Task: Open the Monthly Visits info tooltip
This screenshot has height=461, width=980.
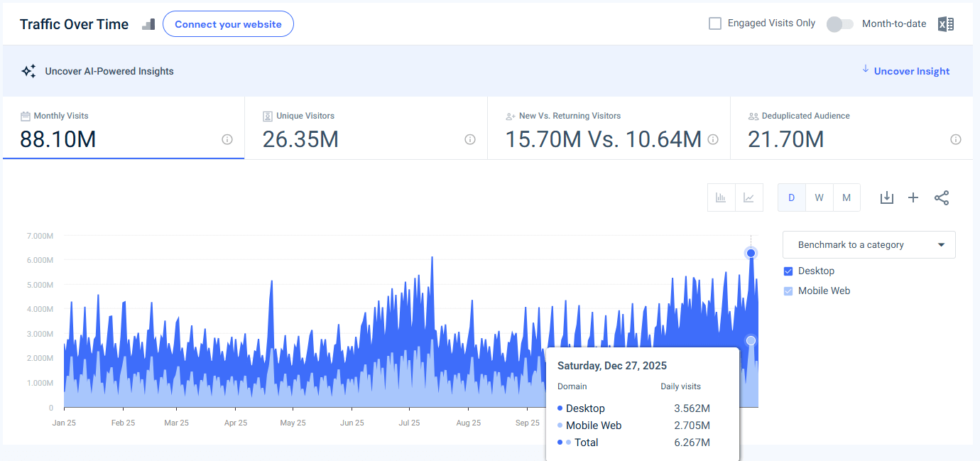Action: coord(227,139)
